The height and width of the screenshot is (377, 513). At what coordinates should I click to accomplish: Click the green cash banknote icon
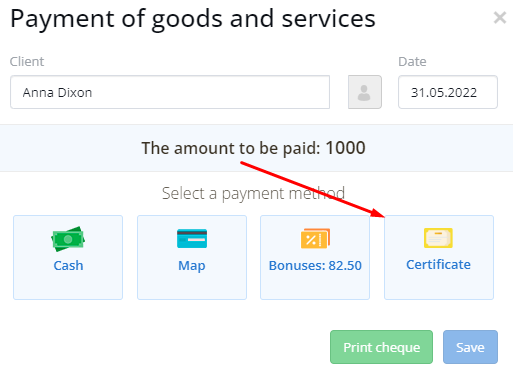pyautogui.click(x=68, y=239)
